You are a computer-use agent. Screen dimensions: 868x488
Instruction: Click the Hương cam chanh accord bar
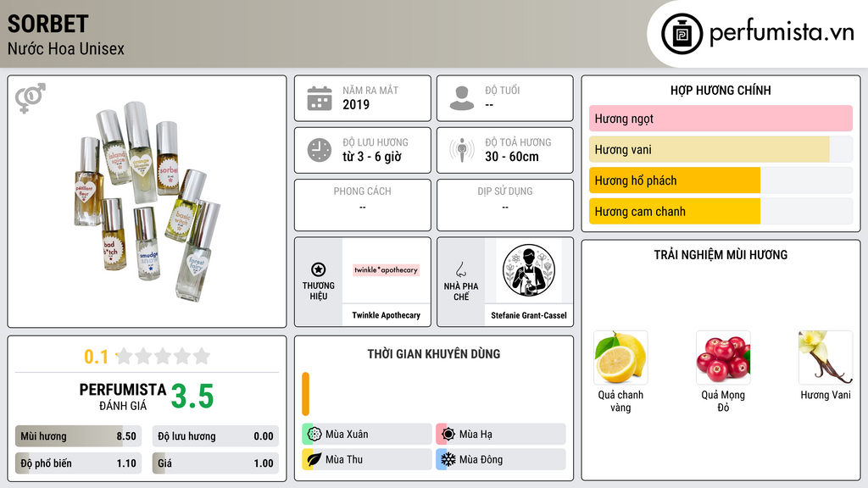(721, 211)
